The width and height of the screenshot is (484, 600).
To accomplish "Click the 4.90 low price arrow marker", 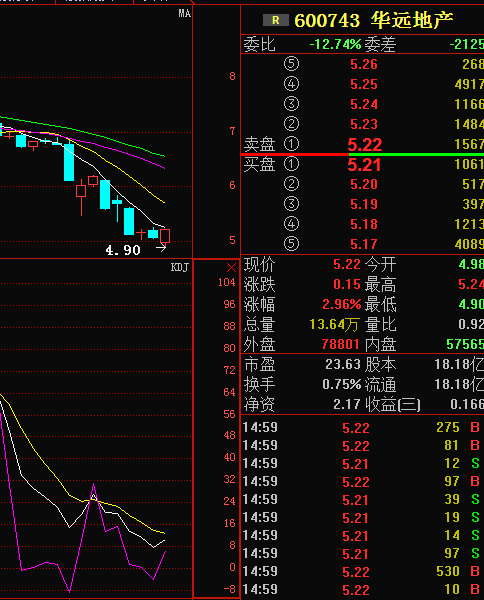I will click(161, 249).
